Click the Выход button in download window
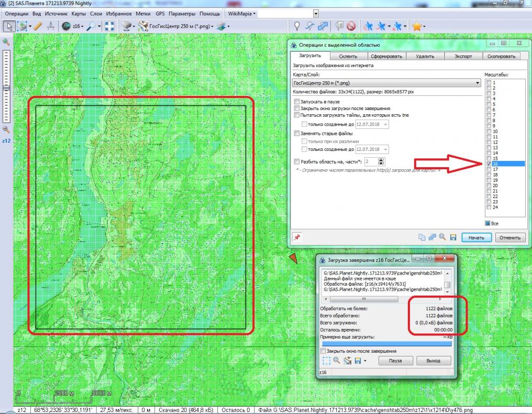 (433, 361)
